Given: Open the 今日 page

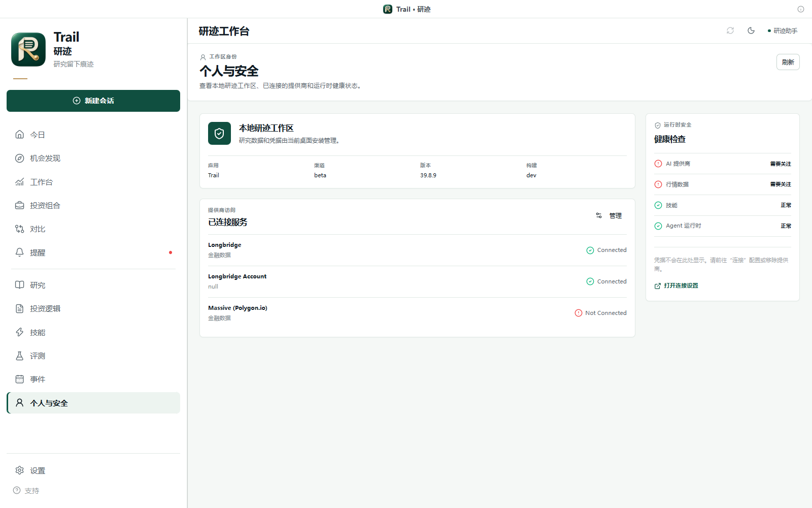Looking at the screenshot, I should pyautogui.click(x=93, y=135).
